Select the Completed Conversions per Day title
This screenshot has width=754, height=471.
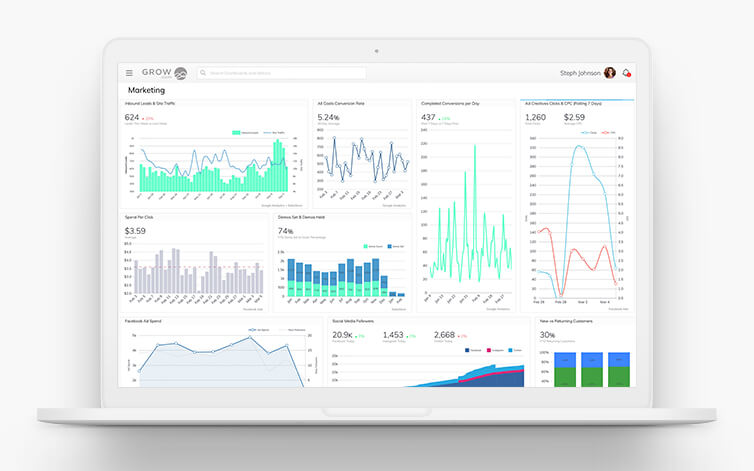click(452, 103)
